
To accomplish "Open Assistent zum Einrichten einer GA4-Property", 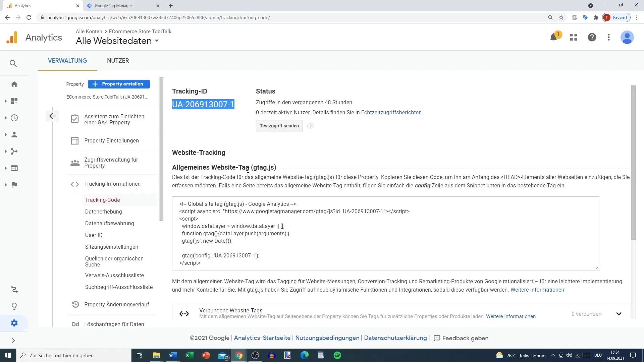I will (x=114, y=119).
